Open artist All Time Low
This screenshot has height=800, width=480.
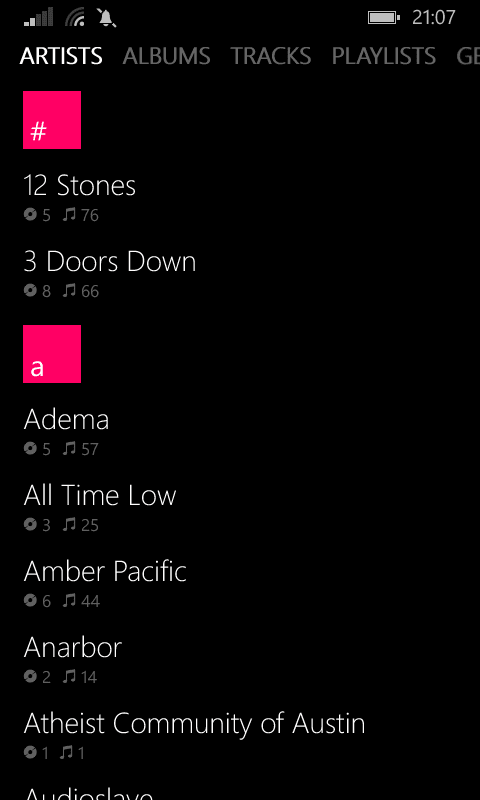pyautogui.click(x=100, y=495)
